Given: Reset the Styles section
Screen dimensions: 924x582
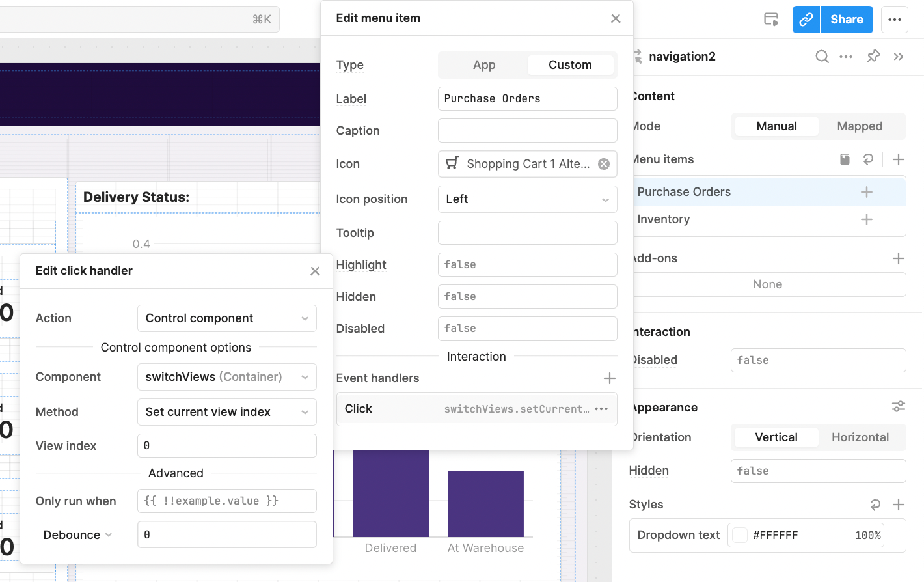Looking at the screenshot, I should 875,505.
